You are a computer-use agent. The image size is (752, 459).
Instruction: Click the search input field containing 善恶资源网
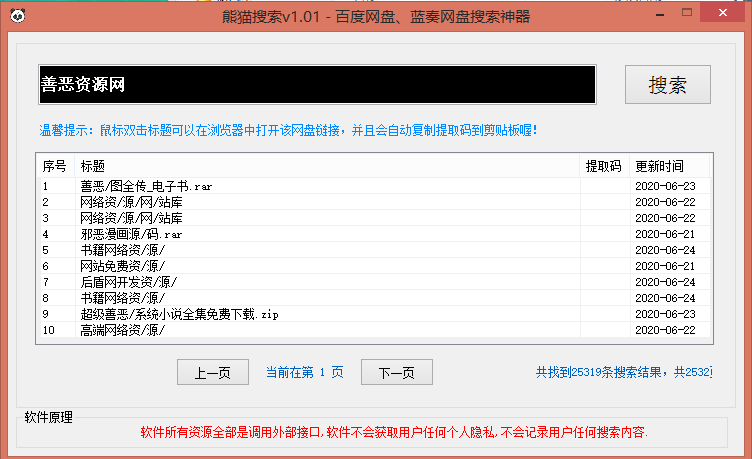pos(317,84)
